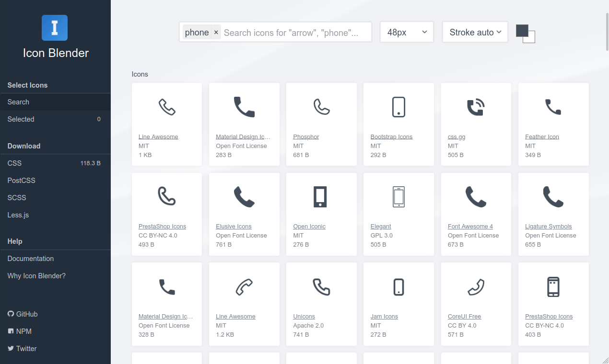Viewport: 609px width, 364px height.
Task: Visit the Twitter link
Action: pos(22,349)
